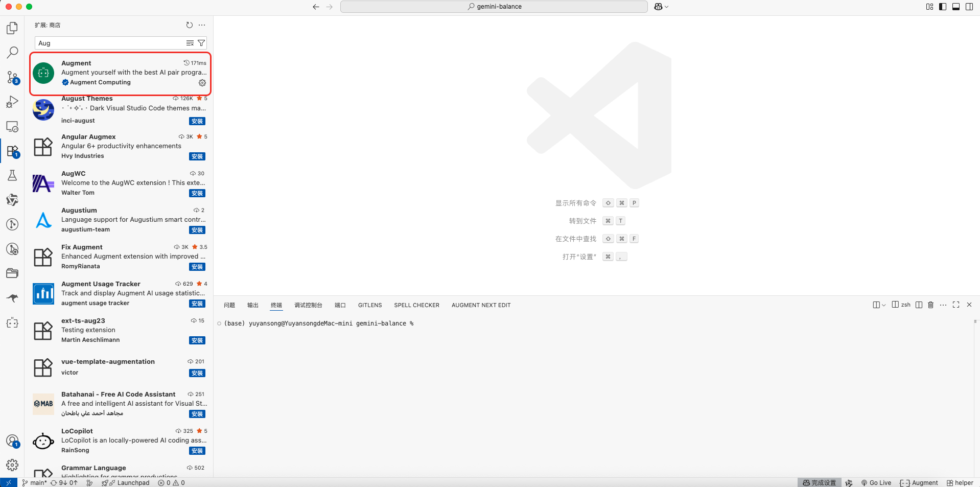
Task: Navigate back with the arrow button
Action: [316, 7]
